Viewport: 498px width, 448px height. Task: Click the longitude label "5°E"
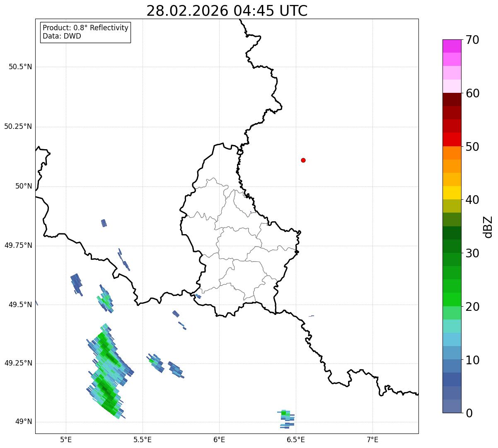(x=66, y=439)
